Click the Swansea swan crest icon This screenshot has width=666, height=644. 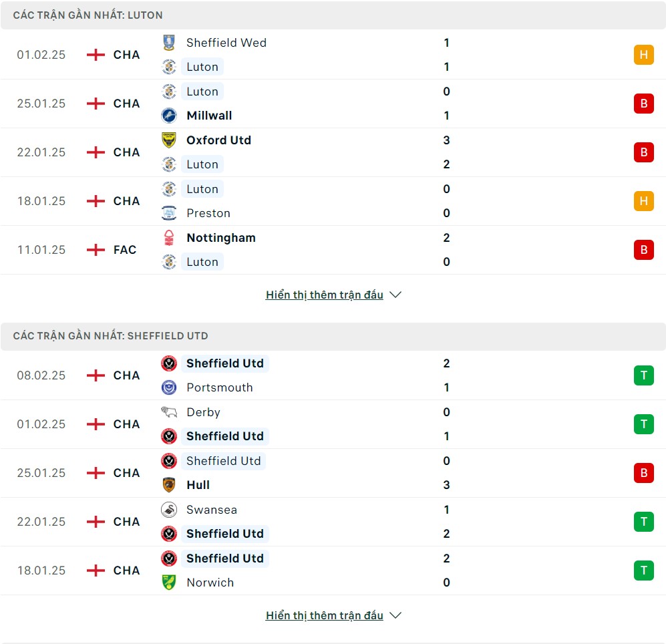point(169,509)
